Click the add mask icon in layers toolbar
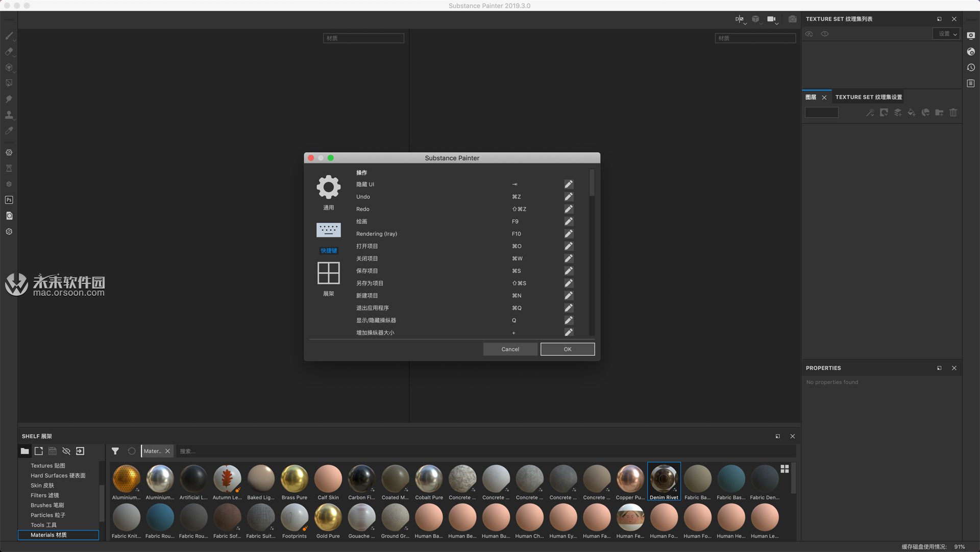 884,112
